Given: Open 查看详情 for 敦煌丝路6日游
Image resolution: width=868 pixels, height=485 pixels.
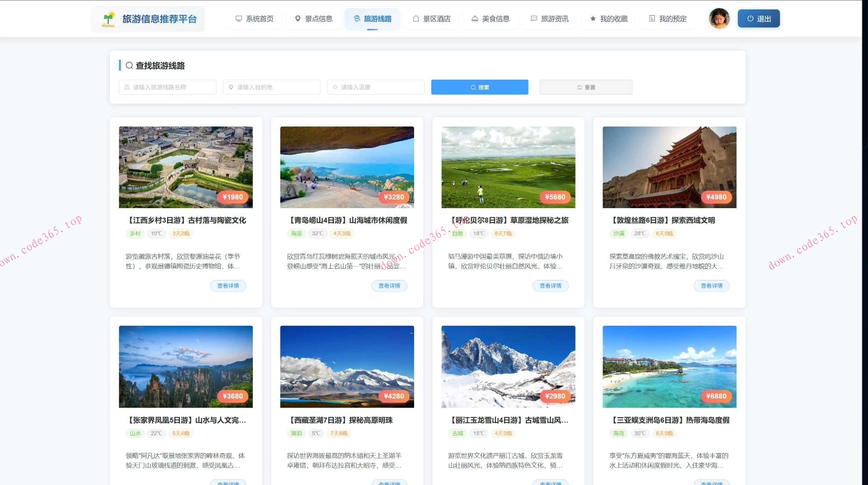Looking at the screenshot, I should 712,285.
